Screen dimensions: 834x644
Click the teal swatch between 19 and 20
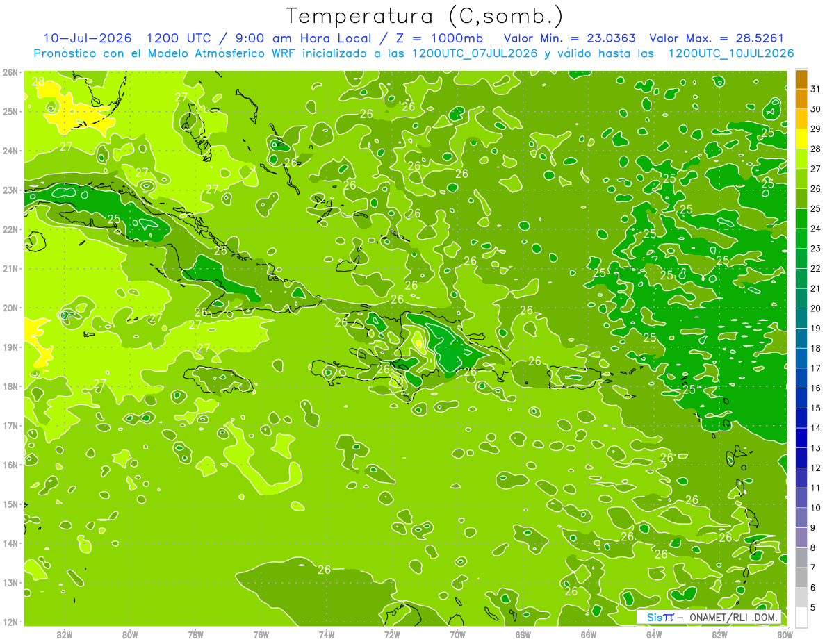coord(801,318)
